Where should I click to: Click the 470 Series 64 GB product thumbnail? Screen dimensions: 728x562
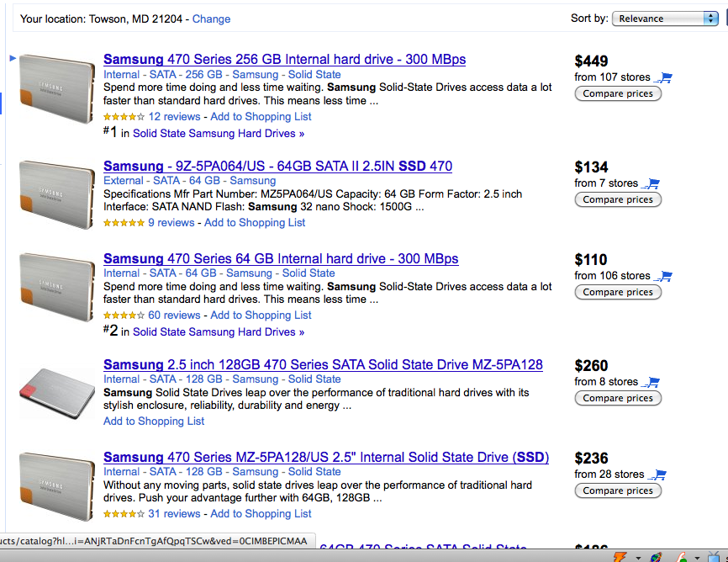(x=57, y=288)
